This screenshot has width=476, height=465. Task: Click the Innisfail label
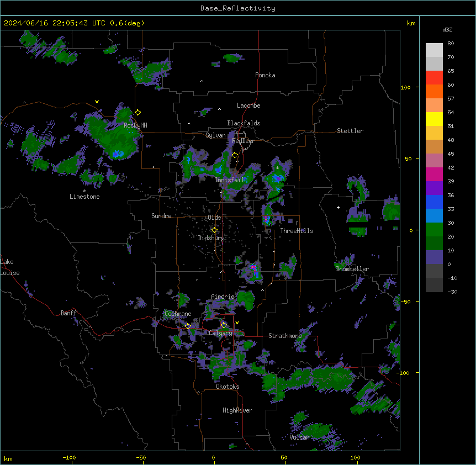point(230,180)
